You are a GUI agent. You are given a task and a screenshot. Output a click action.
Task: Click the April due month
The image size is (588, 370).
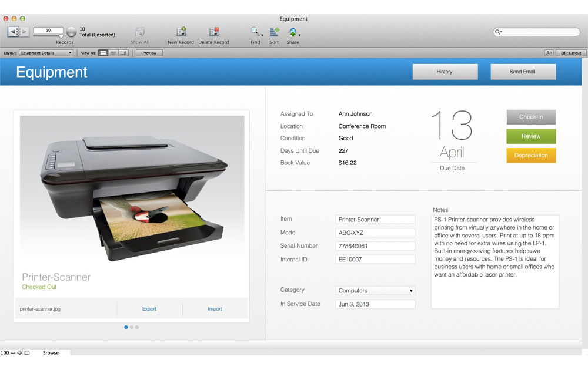pos(452,153)
